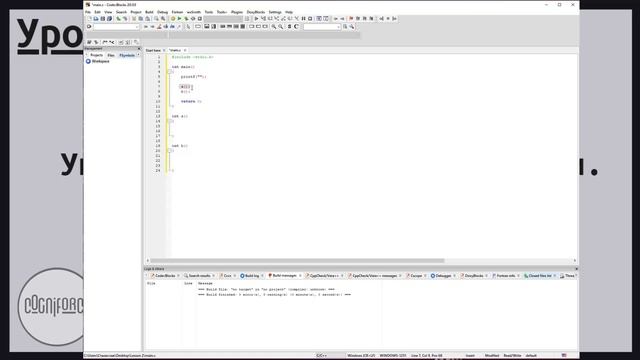The width and height of the screenshot is (640, 360).
Task: Show next Management tabs with right arrow
Action: tap(138, 55)
